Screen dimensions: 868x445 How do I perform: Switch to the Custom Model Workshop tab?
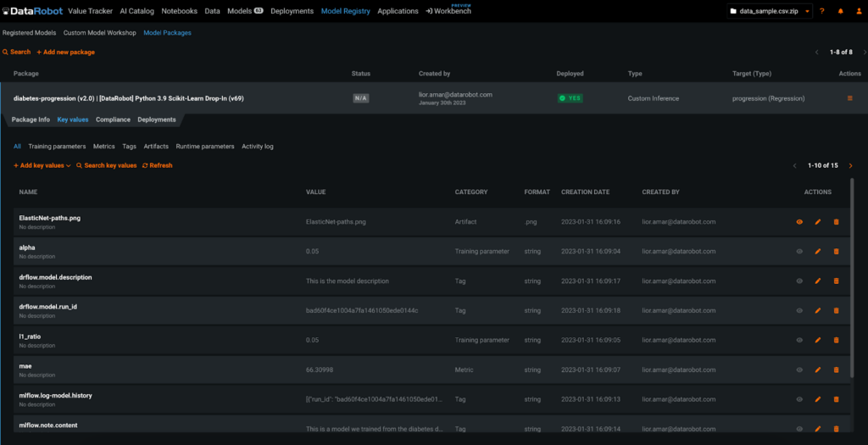pyautogui.click(x=100, y=33)
